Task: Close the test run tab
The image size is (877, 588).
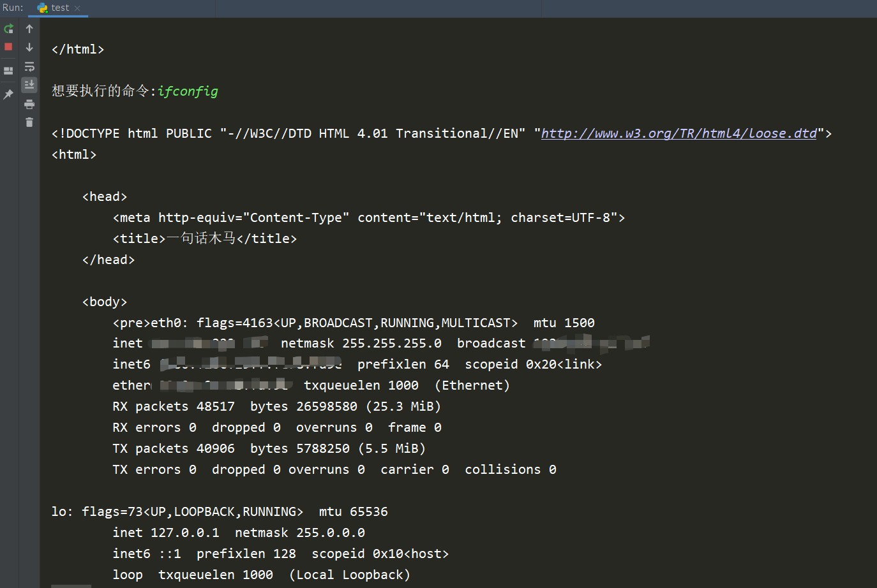Action: click(x=77, y=8)
